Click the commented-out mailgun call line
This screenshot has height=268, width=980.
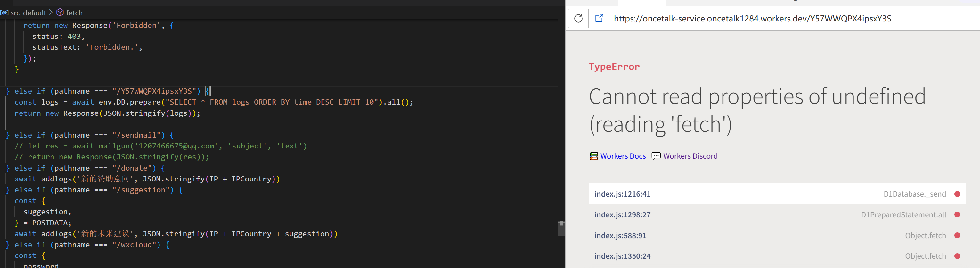(x=160, y=146)
